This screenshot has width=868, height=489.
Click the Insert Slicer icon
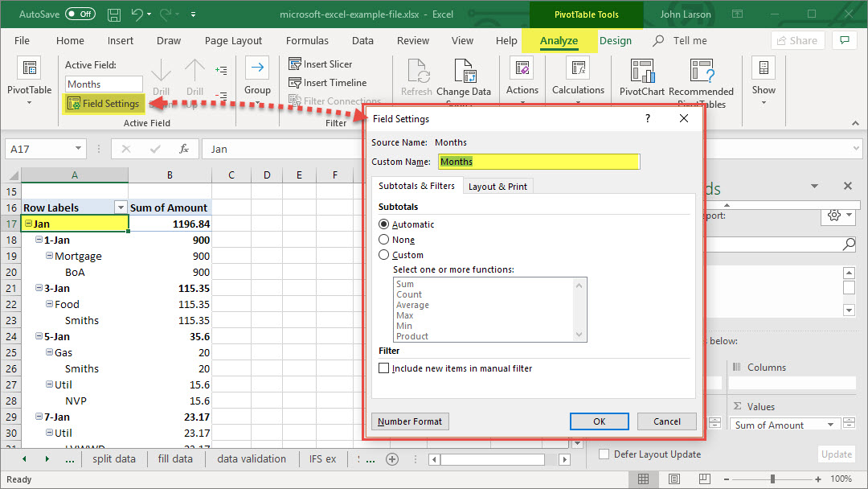tap(295, 64)
